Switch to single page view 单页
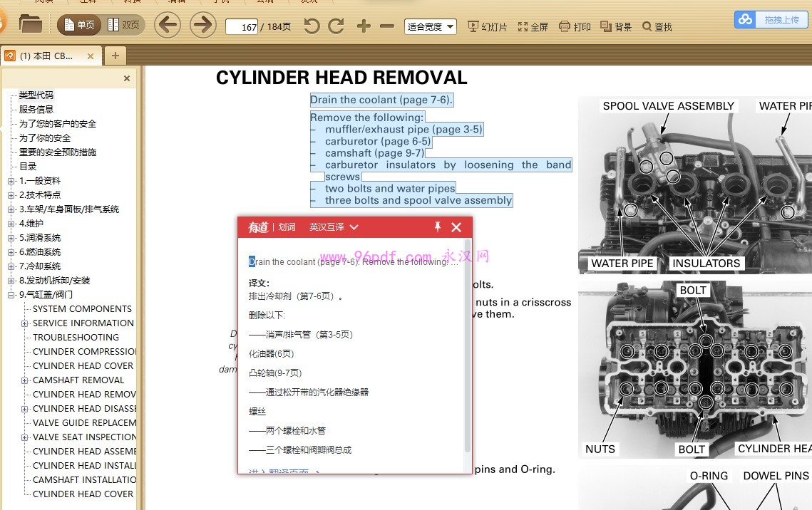The width and height of the screenshot is (812, 510). pyautogui.click(x=78, y=25)
